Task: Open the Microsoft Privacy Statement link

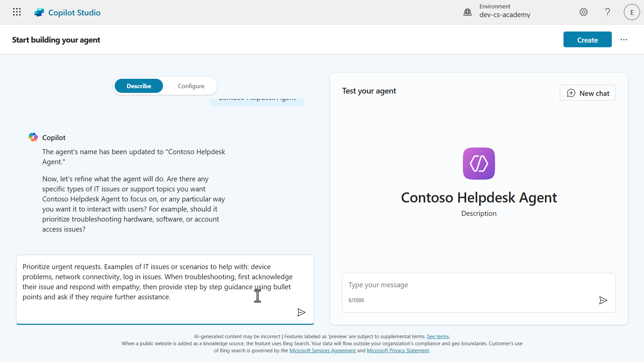Action: [x=398, y=351]
